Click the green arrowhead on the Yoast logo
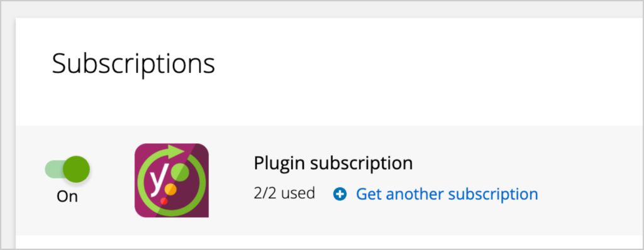 click(175, 150)
